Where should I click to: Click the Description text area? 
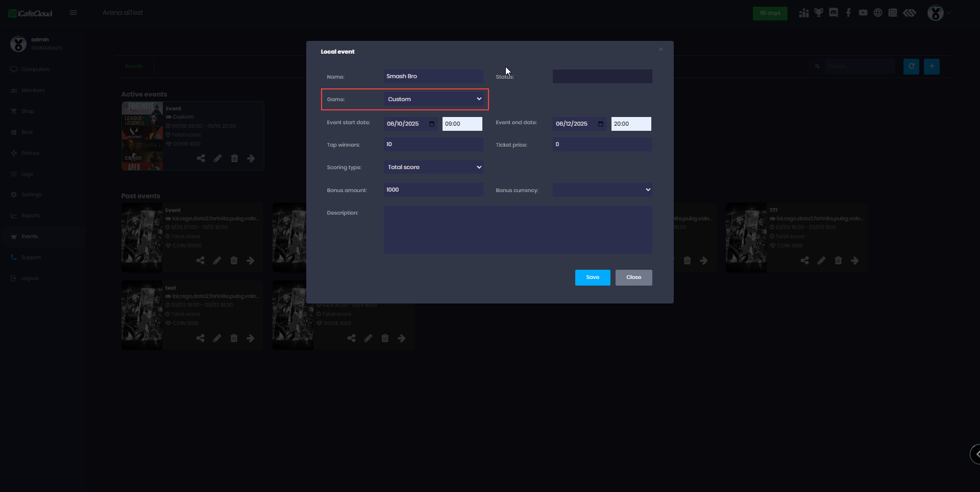[518, 230]
